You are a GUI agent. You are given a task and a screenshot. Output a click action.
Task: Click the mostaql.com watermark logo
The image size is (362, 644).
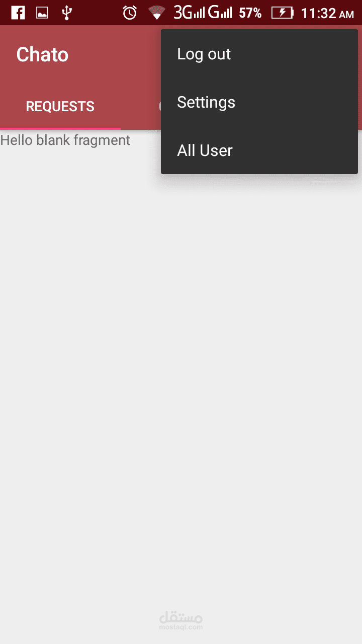tap(181, 621)
